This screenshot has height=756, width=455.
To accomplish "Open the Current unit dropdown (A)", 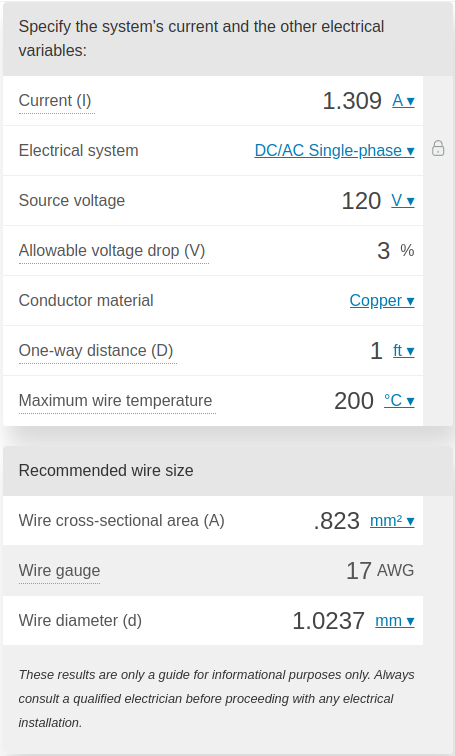I will 403,100.
